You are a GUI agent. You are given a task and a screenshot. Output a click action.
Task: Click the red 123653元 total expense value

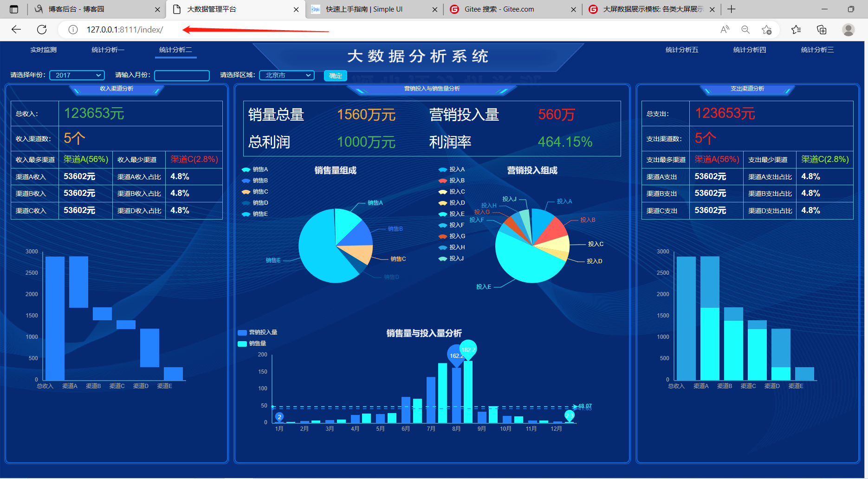(725, 113)
